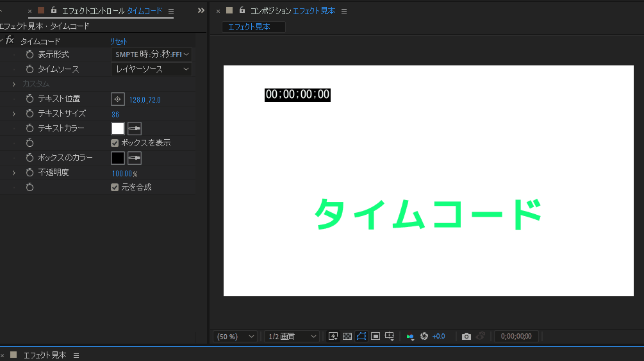Screen dimensions: 644x361
Task: Open black ボックスのカラー swatch
Action: pos(118,158)
